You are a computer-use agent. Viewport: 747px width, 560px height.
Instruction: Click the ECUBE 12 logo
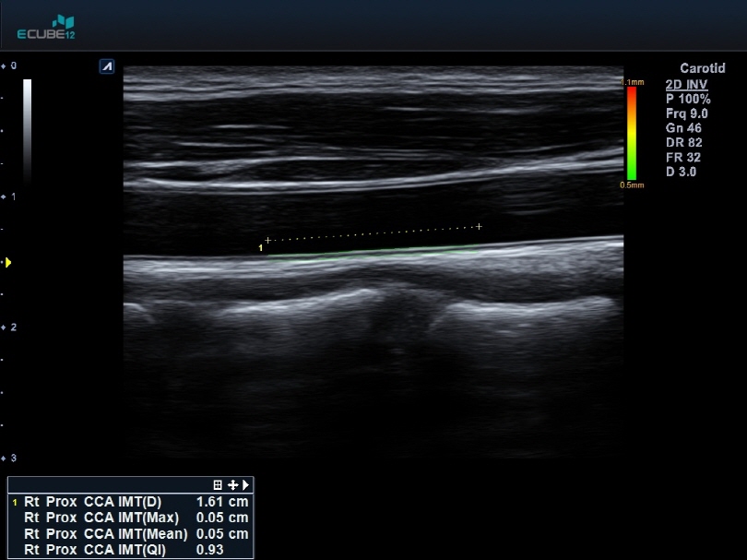pyautogui.click(x=46, y=28)
